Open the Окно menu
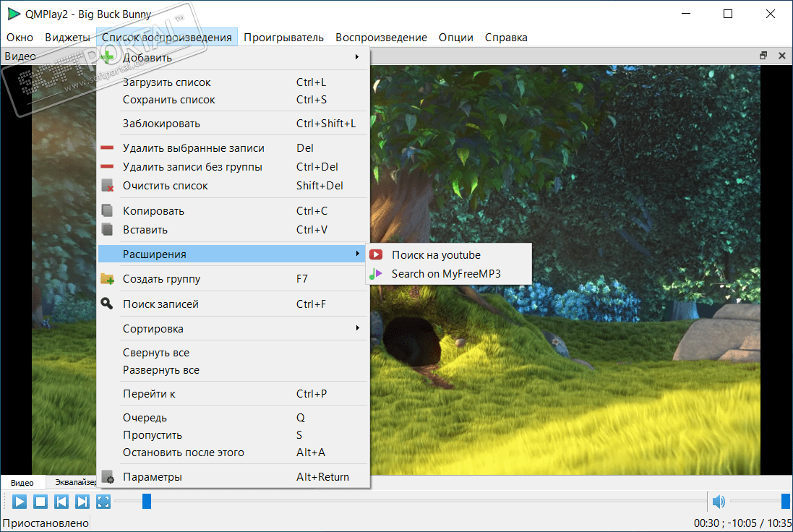 (x=20, y=38)
